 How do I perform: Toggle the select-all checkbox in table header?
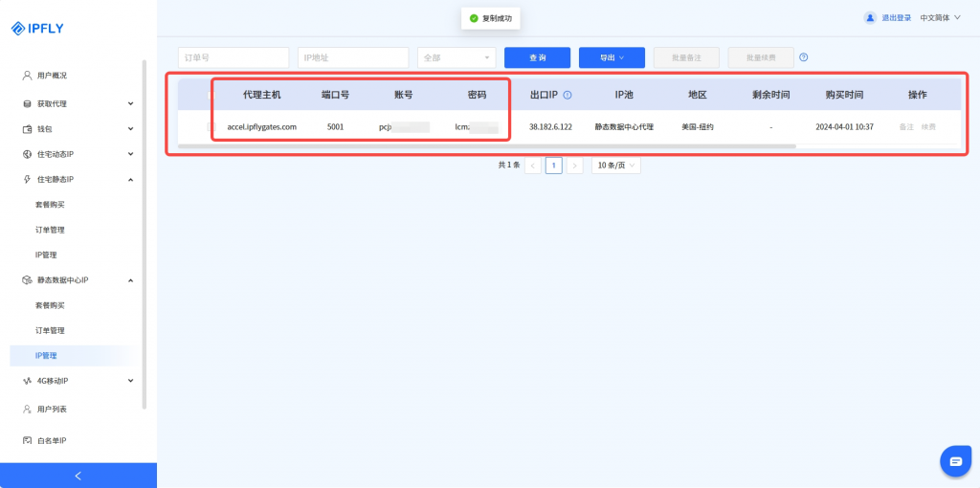click(212, 96)
